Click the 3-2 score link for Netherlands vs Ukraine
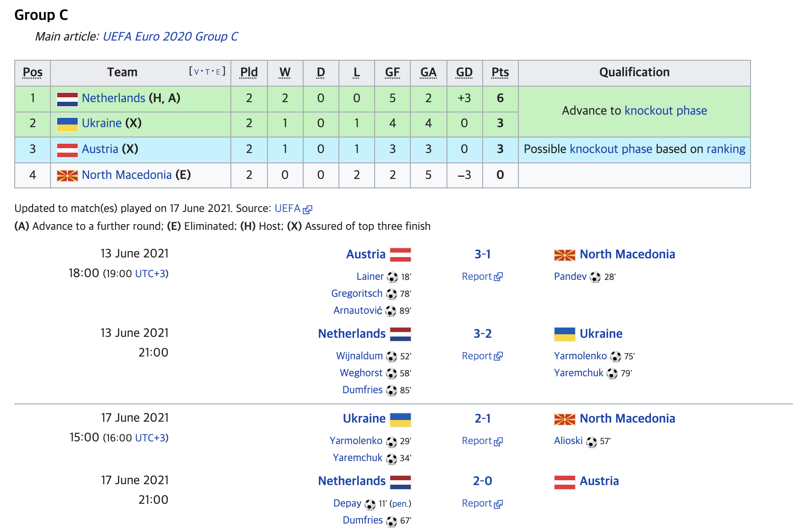This screenshot has height=532, width=793. (x=483, y=334)
